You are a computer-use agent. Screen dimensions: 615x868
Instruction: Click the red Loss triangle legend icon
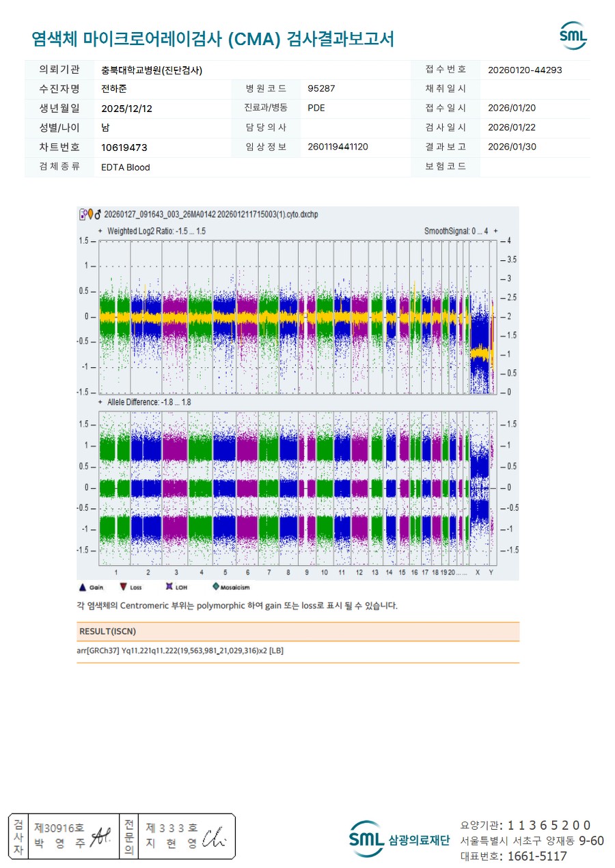[x=123, y=587]
